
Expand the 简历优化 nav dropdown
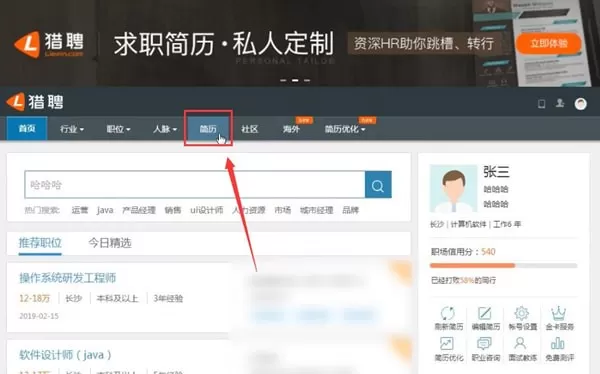345,129
